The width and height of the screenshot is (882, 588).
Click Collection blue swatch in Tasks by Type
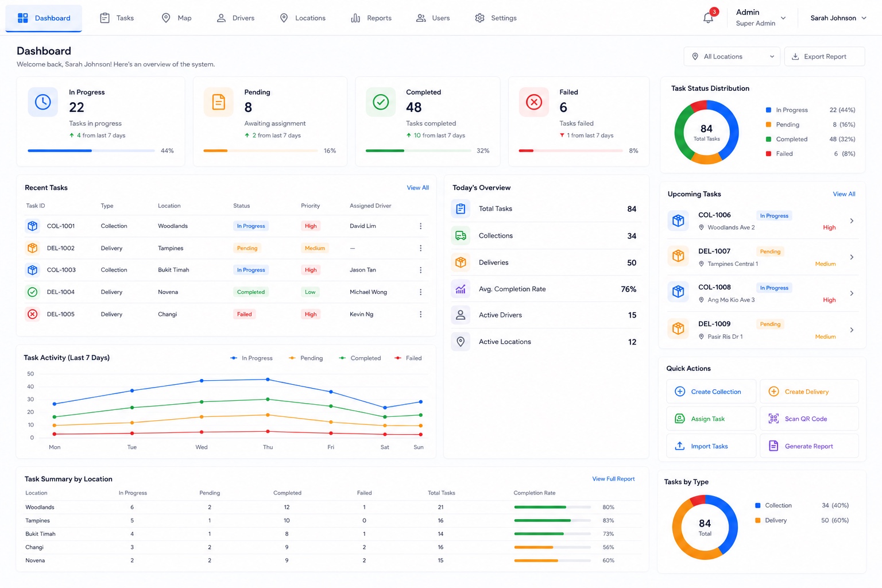tap(758, 505)
